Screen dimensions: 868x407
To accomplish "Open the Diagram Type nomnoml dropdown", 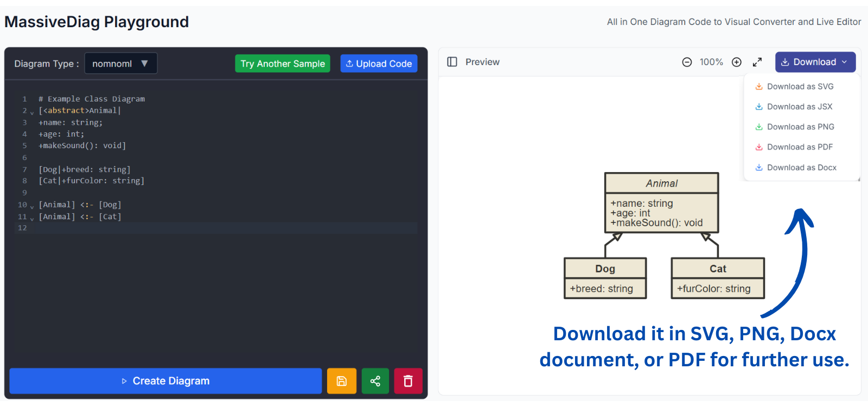I will [x=121, y=63].
